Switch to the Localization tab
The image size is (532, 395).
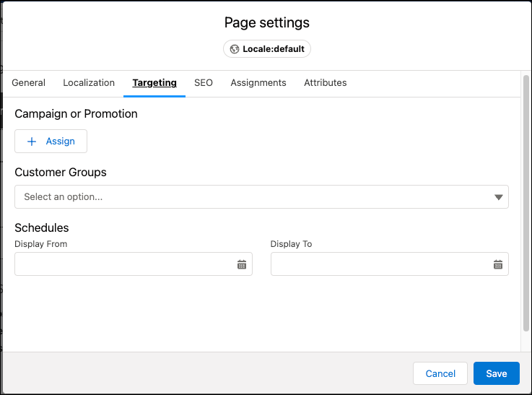coord(89,83)
